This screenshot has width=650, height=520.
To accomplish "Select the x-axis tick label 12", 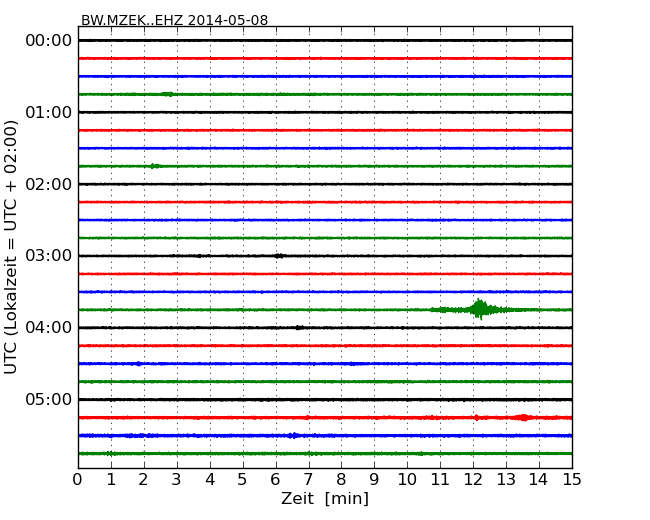I will 472,479.
